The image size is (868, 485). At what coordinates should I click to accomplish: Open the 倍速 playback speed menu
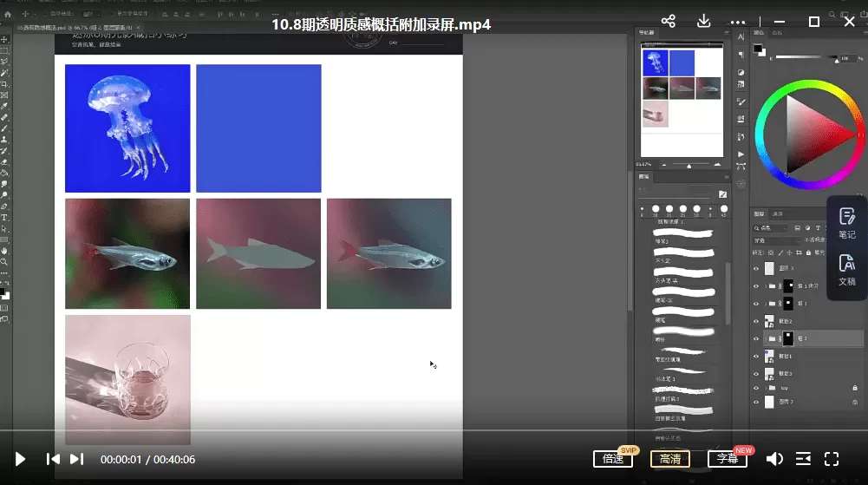point(612,459)
